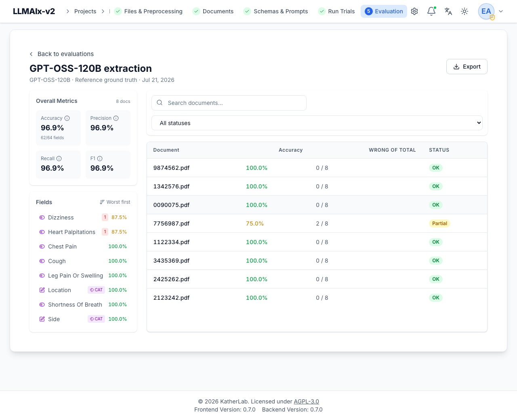
Task: Select the Dizziness field filter
Action: click(x=83, y=217)
